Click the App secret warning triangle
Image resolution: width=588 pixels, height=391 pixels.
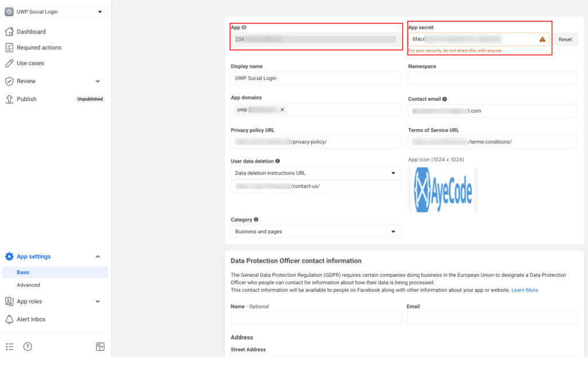pyautogui.click(x=542, y=40)
